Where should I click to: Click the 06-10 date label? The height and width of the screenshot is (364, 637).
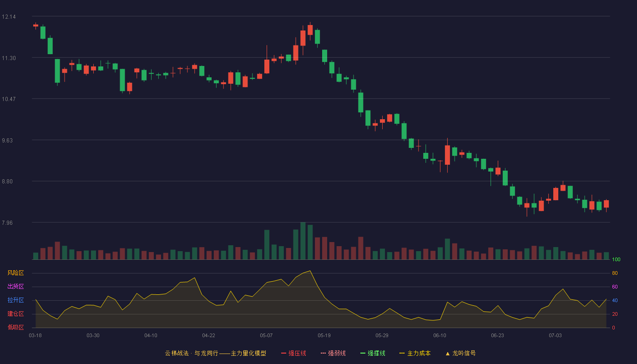pos(440,335)
